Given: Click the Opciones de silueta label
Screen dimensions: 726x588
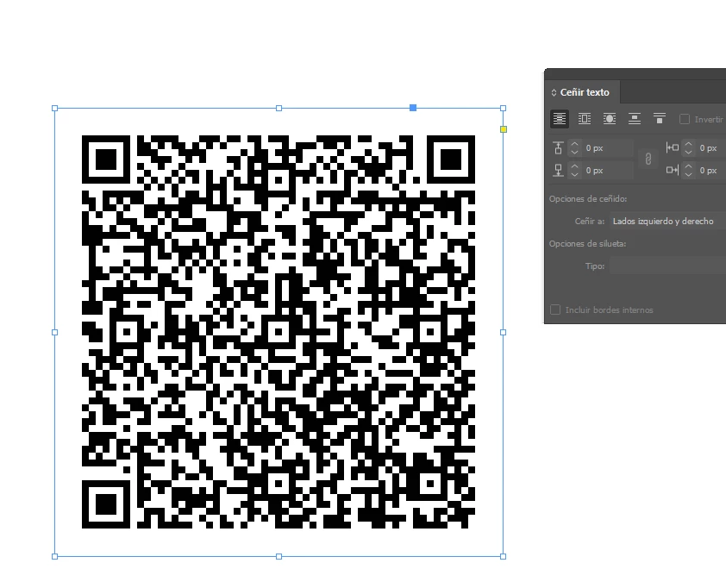Looking at the screenshot, I should (x=587, y=243).
